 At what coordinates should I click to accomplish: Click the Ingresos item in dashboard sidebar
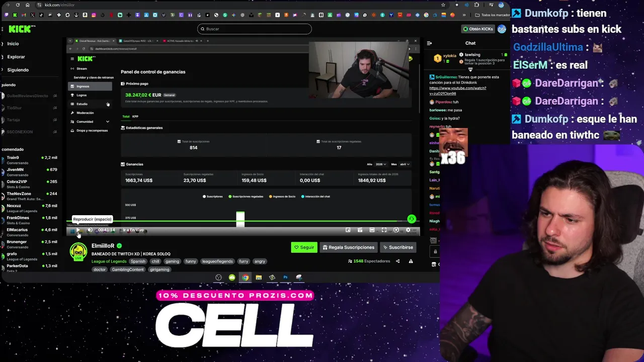click(90, 86)
